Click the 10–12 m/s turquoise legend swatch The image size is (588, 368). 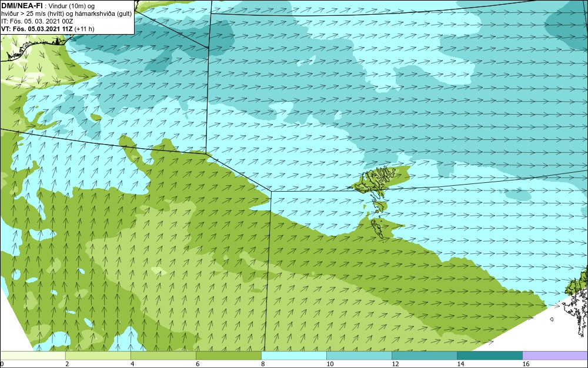pyautogui.click(x=359, y=355)
